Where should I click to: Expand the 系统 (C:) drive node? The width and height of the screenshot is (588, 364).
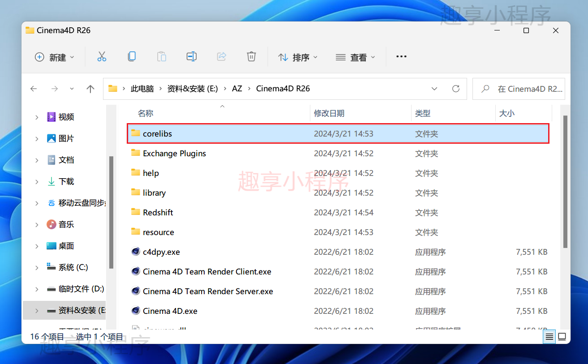[37, 267]
